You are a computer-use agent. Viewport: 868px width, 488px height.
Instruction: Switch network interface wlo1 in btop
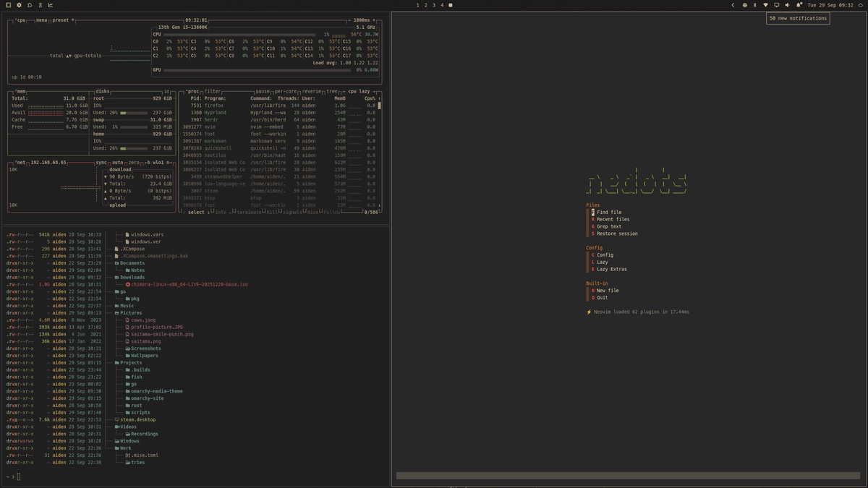pyautogui.click(x=157, y=163)
